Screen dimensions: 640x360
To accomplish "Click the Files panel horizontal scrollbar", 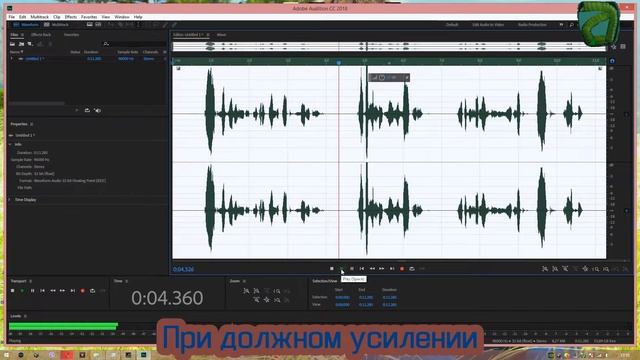I will point(37,104).
